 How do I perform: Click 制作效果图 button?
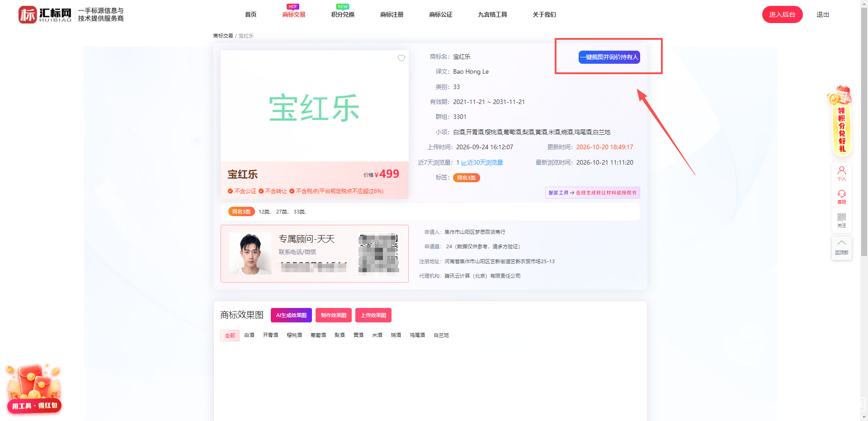point(334,315)
